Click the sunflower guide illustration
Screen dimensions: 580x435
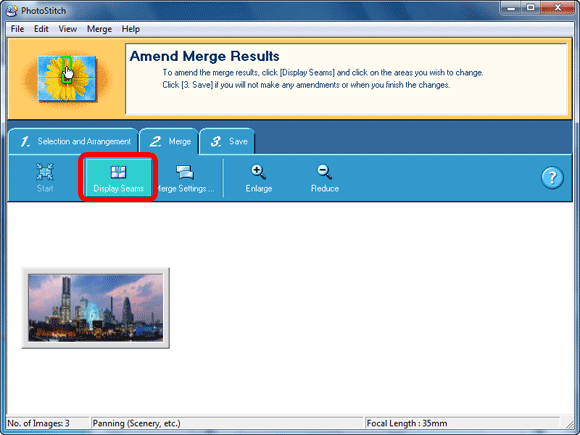pyautogui.click(x=67, y=78)
